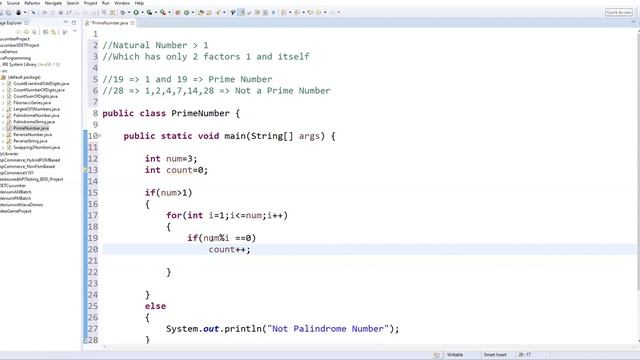Select CountNumberOfDigits.java in Package Explorer

pyautogui.click(x=39, y=90)
